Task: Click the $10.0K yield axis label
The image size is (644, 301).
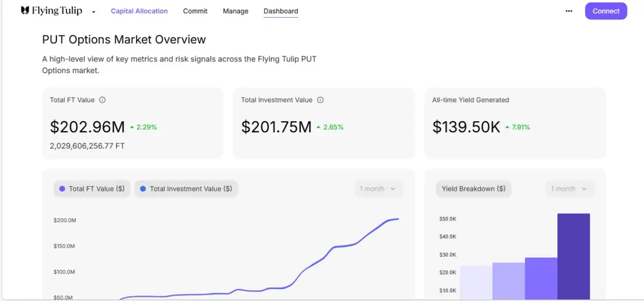Action: (448, 291)
